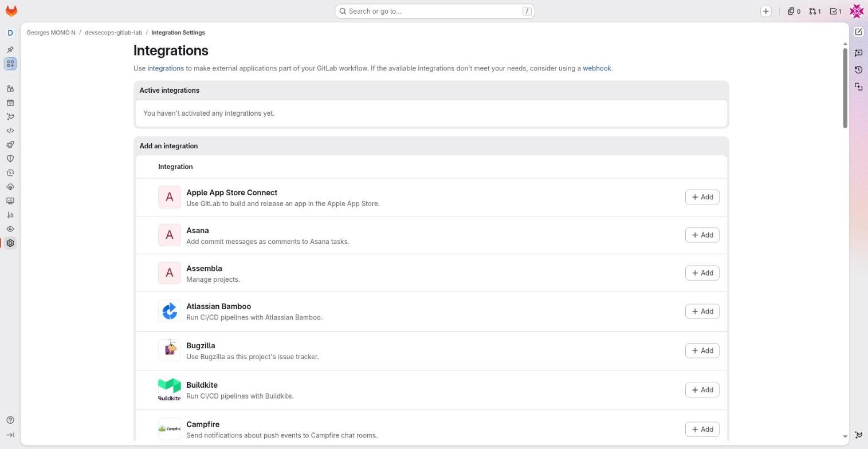
Task: Add the Assembla integration
Action: click(x=702, y=273)
